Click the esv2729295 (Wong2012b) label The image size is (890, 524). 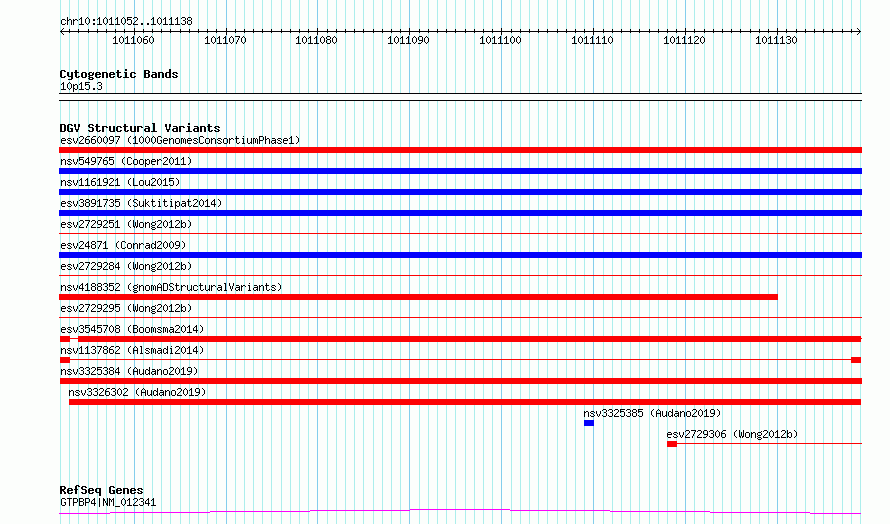pos(126,308)
